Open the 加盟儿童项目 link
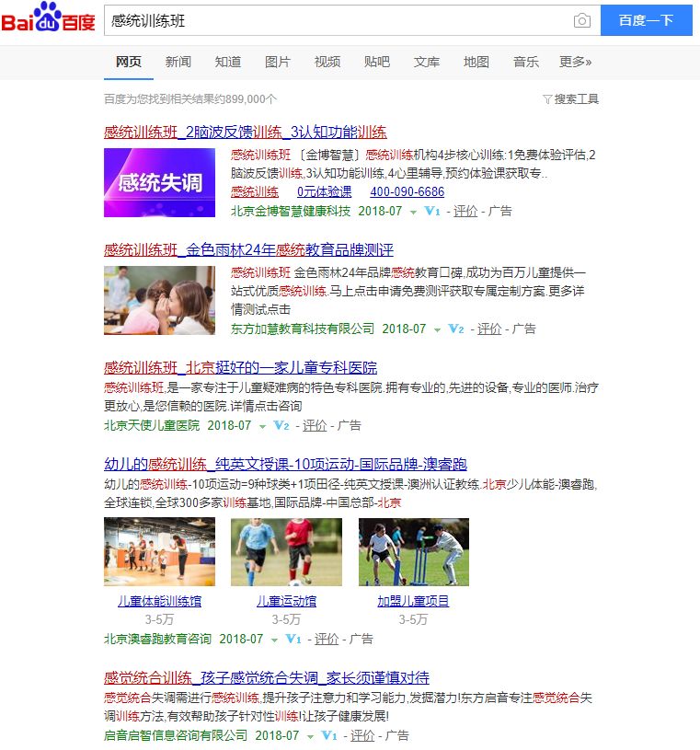The height and width of the screenshot is (750, 700). click(414, 601)
